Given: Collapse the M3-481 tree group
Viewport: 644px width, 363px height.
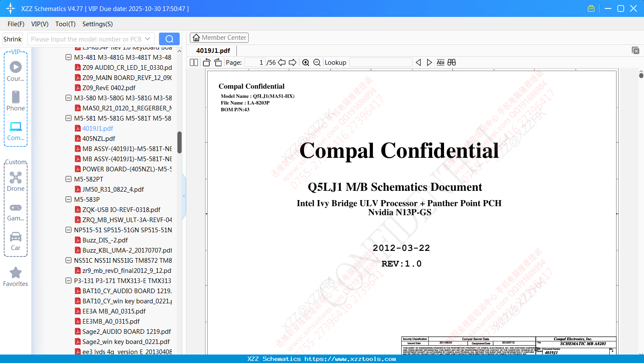Looking at the screenshot, I should pos(69,57).
